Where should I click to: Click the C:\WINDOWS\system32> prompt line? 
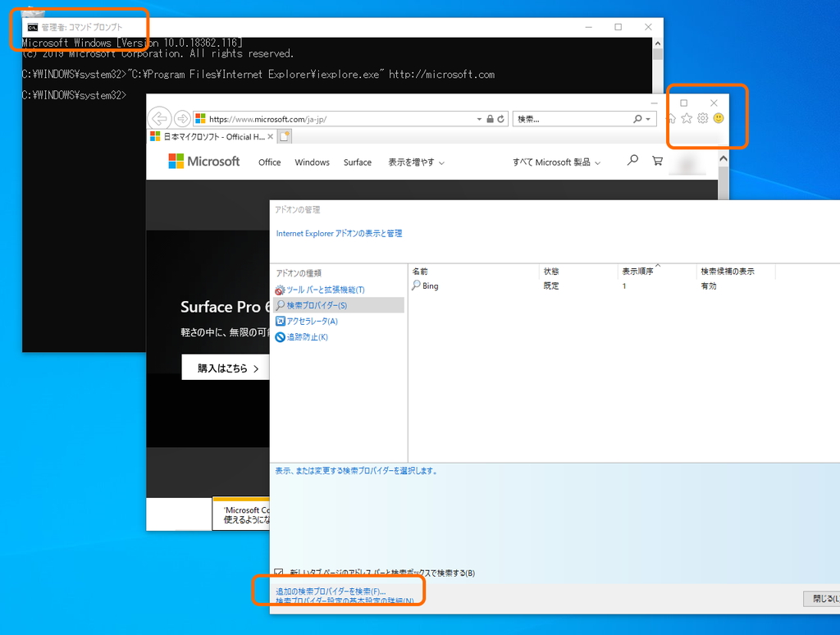[74, 95]
